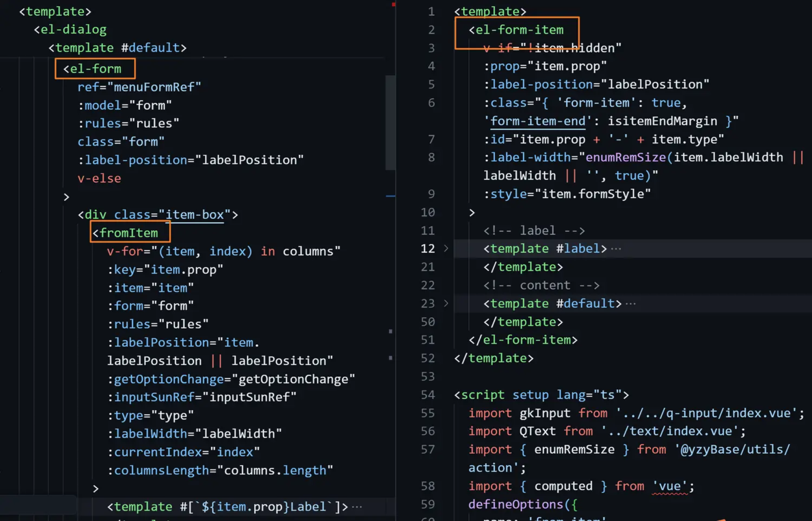812x521 pixels.
Task: Open the '../text/index.vue' import path
Action: click(669, 431)
